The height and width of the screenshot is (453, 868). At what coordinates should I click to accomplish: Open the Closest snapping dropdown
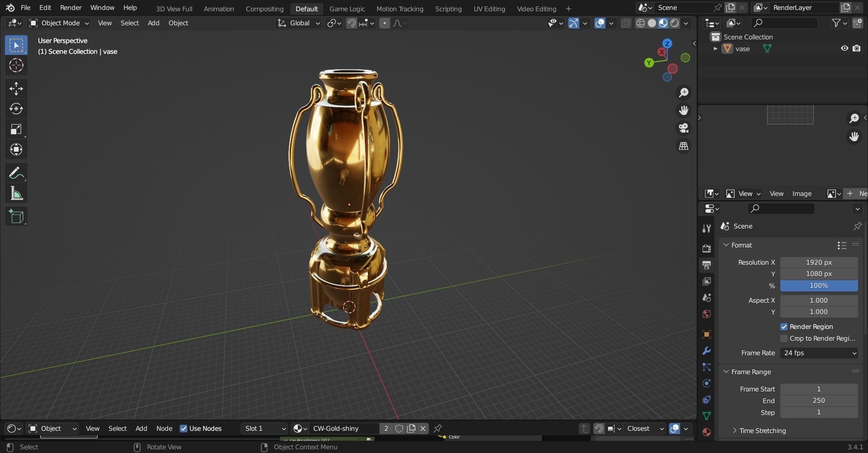click(644, 429)
